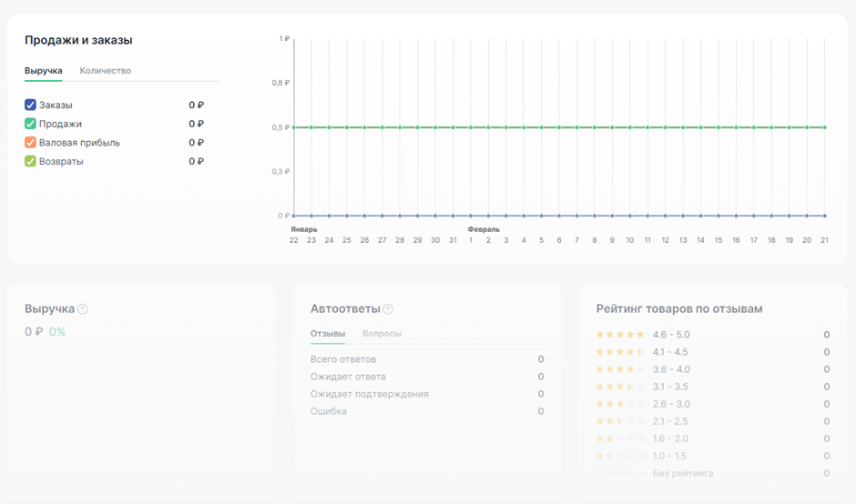Click the green line point at January 22
This screenshot has height=504, width=856.
pyautogui.click(x=294, y=127)
